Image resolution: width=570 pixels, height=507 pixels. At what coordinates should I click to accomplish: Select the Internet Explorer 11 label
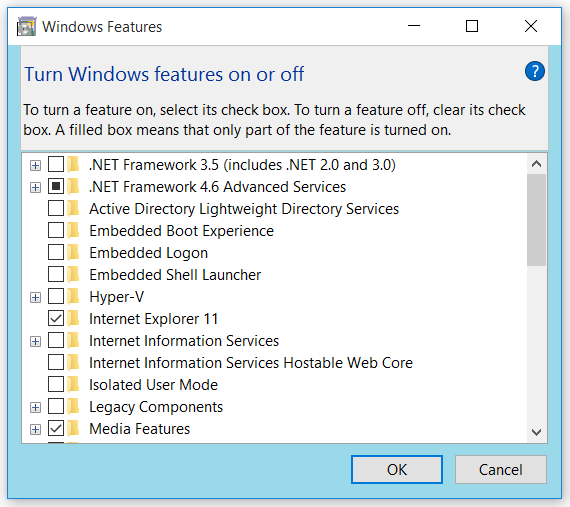coord(153,319)
